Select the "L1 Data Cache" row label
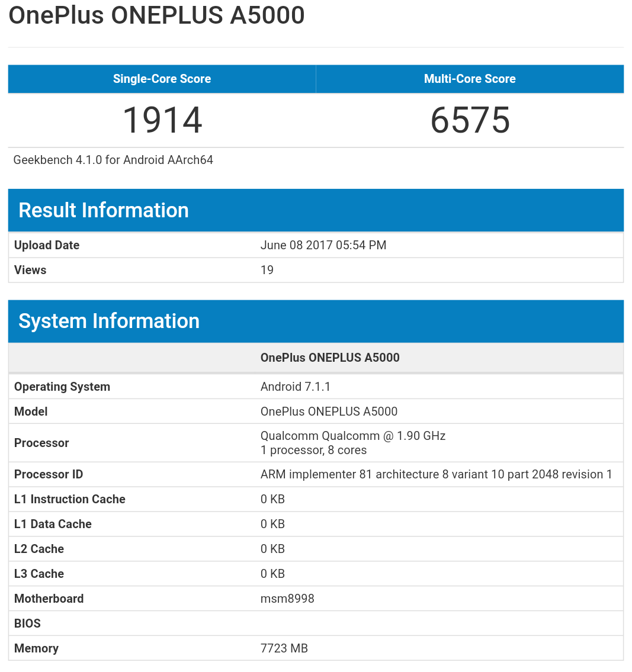 click(x=53, y=524)
